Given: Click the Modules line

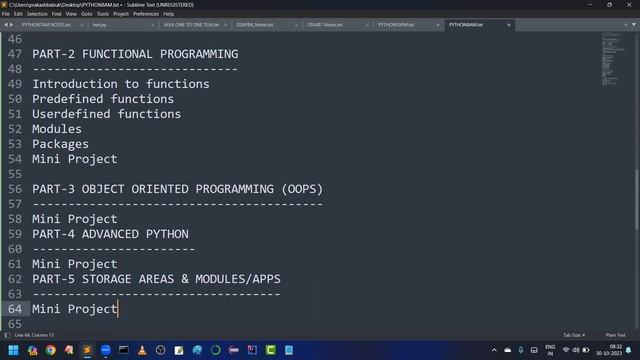Looking at the screenshot, I should click(57, 129).
